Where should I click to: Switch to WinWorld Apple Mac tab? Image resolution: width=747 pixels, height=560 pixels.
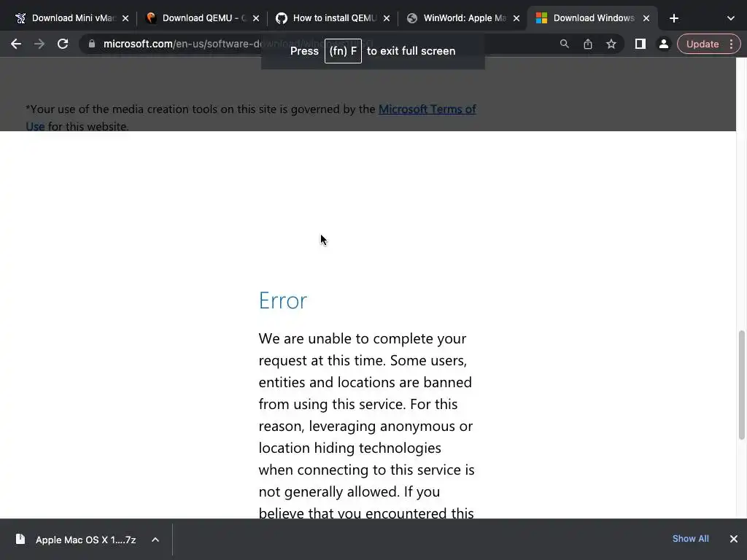coord(464,18)
